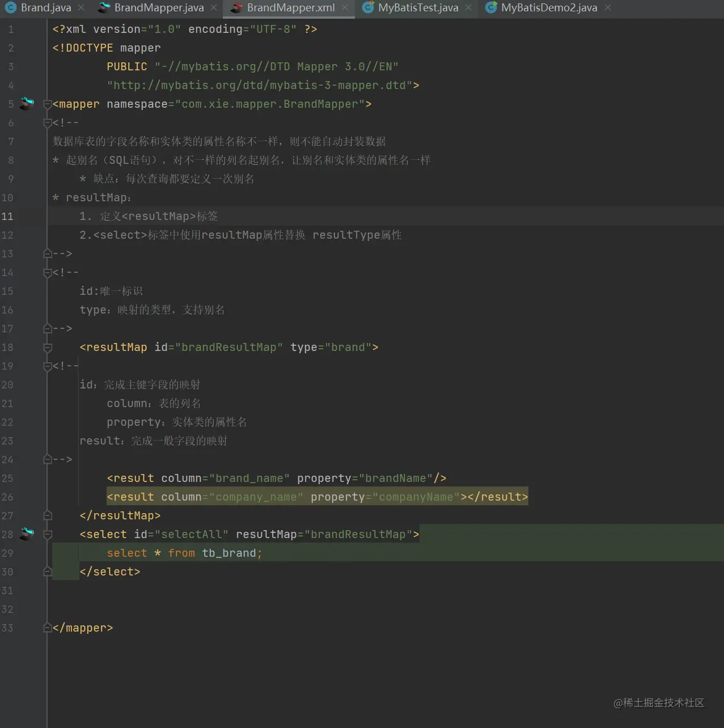Viewport: 724px width, 728px height.
Task: Click the company_name column value
Action: click(x=256, y=497)
